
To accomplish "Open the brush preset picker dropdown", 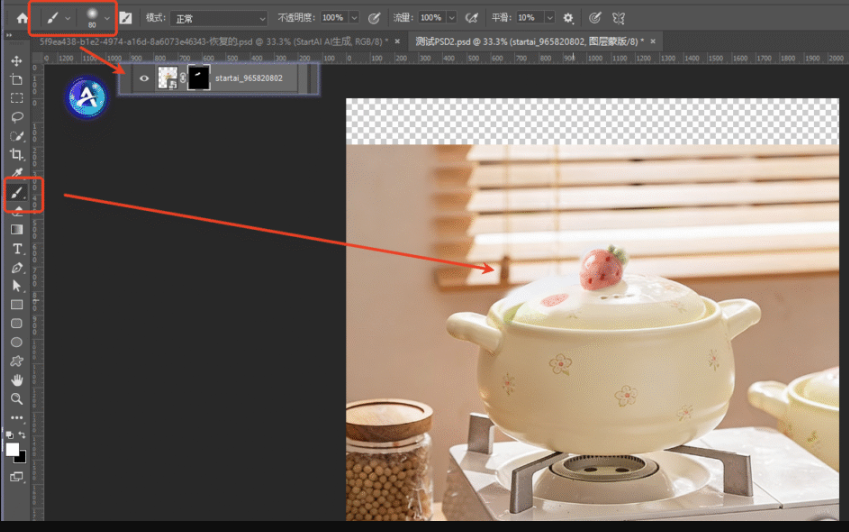I will click(x=106, y=18).
